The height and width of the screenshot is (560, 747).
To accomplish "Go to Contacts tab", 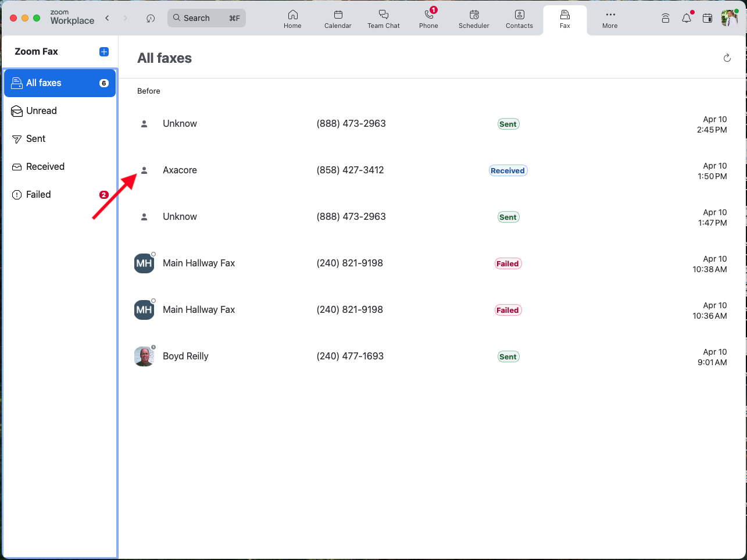I will pyautogui.click(x=519, y=19).
